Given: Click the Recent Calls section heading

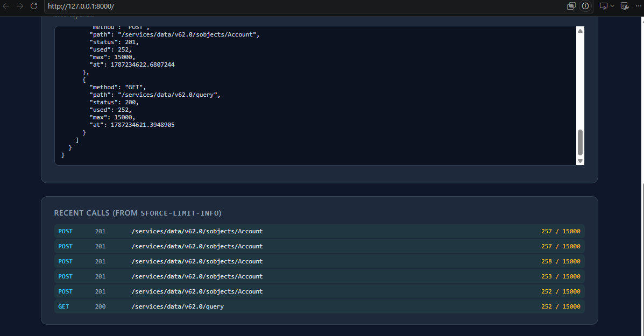Looking at the screenshot, I should (138, 213).
